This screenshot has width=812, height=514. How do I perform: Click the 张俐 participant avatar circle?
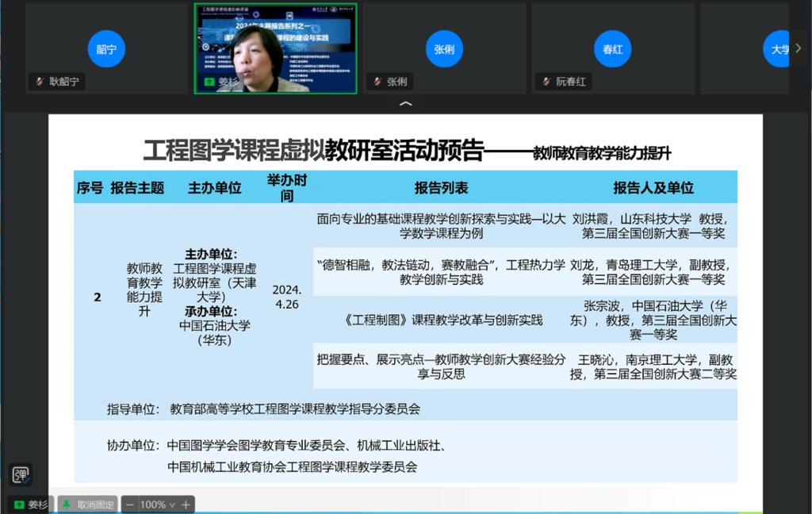(444, 49)
